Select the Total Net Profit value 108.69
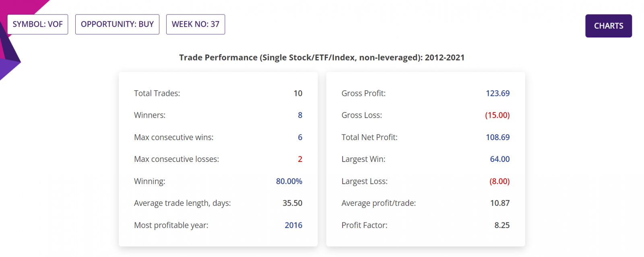The image size is (644, 257). 497,137
